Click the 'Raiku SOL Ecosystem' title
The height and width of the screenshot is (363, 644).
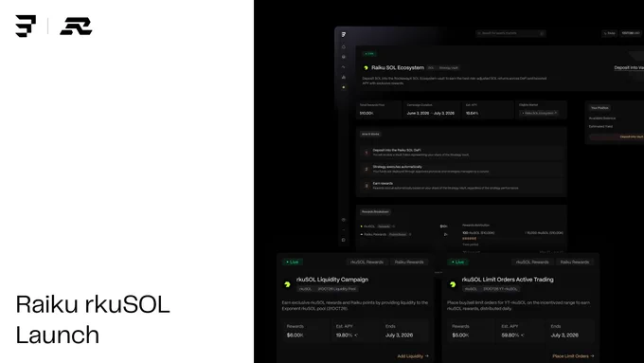pos(398,67)
